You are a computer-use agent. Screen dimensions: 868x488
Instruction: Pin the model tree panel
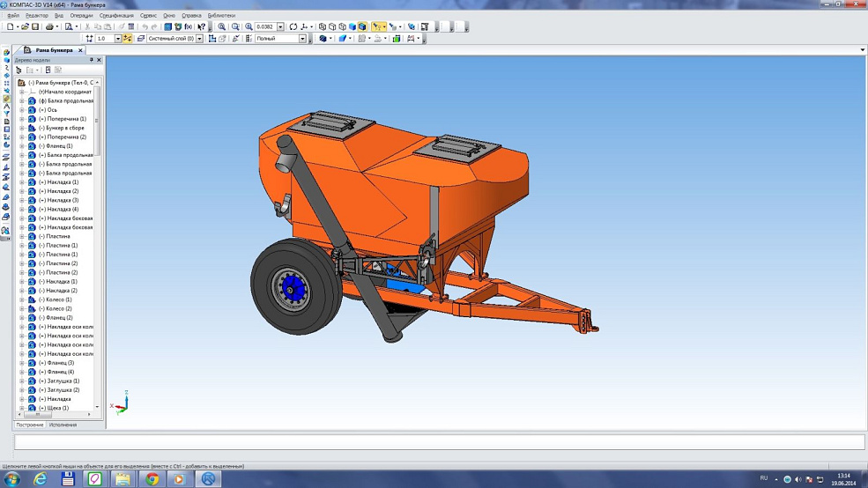[x=91, y=60]
